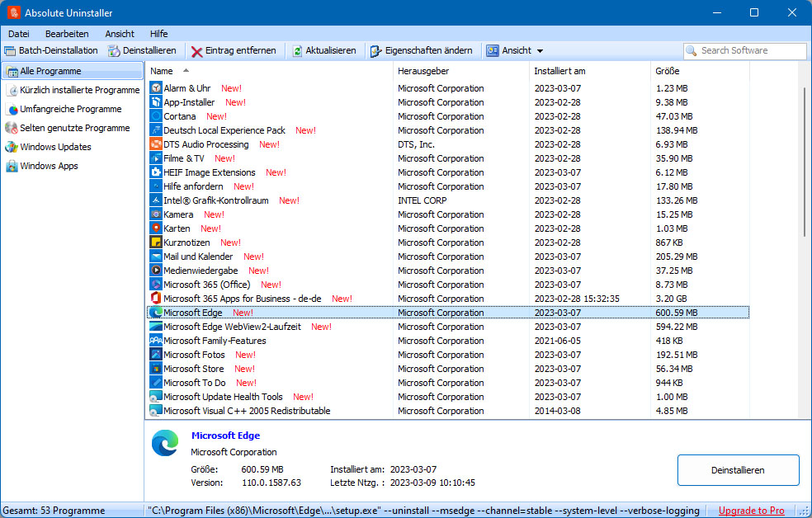Click the Aktualisieren refresh icon
The width and height of the screenshot is (812, 518).
tap(297, 50)
